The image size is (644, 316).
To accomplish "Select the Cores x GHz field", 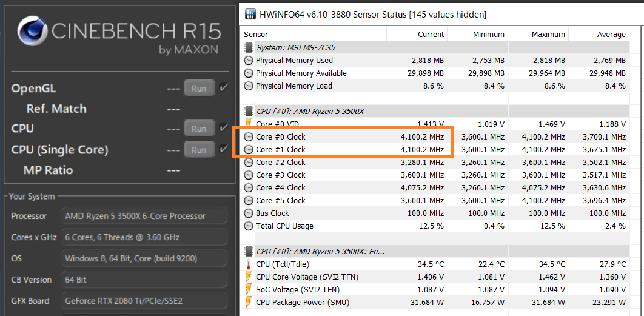I will (x=144, y=237).
